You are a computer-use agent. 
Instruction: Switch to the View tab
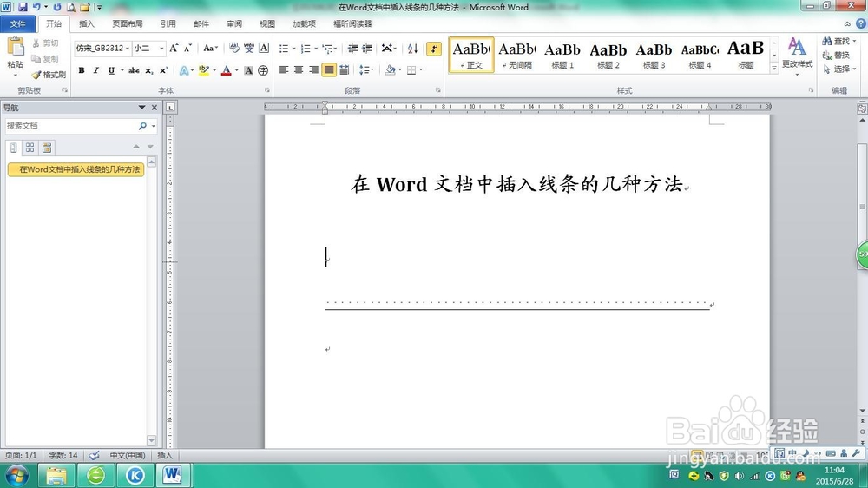coord(266,23)
